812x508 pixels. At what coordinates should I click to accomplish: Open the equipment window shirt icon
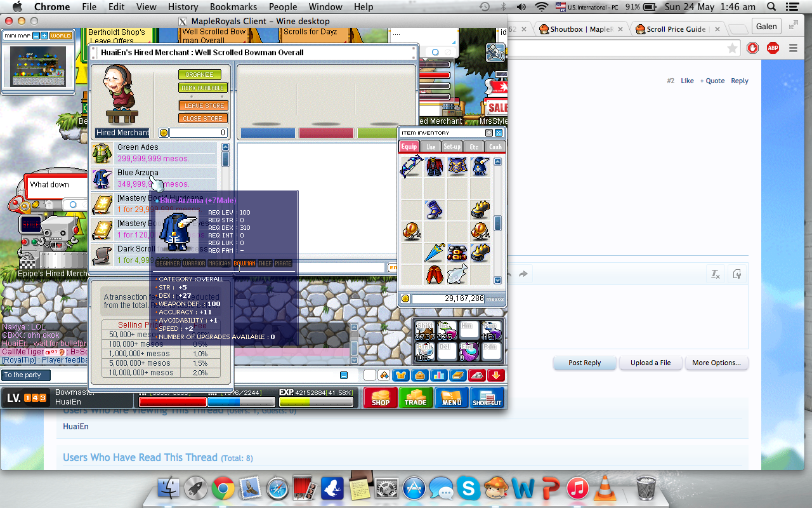tap(400, 375)
